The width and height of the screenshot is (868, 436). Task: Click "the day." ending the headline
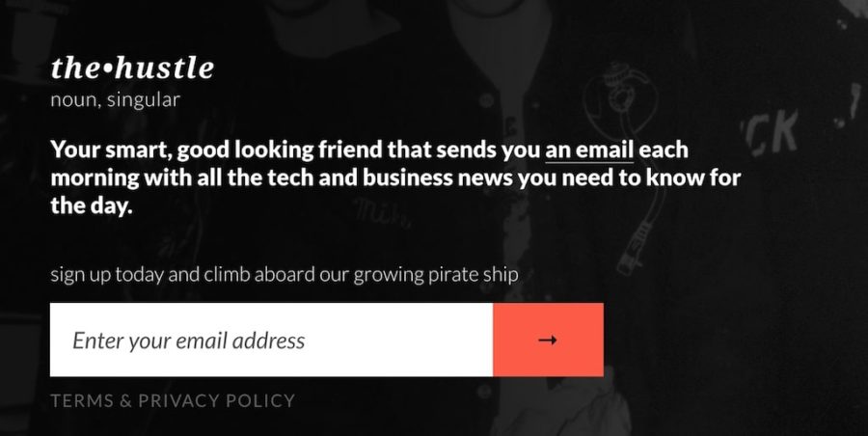91,206
